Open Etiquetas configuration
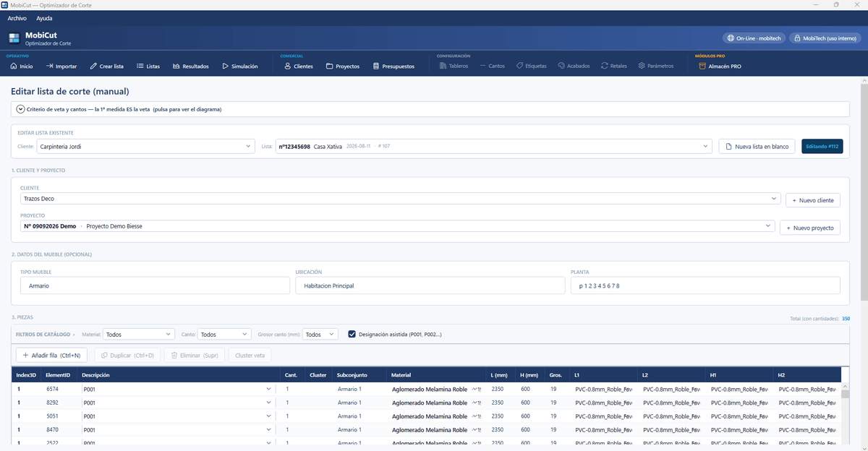Viewport: 868px width, 451px height. pyautogui.click(x=532, y=66)
